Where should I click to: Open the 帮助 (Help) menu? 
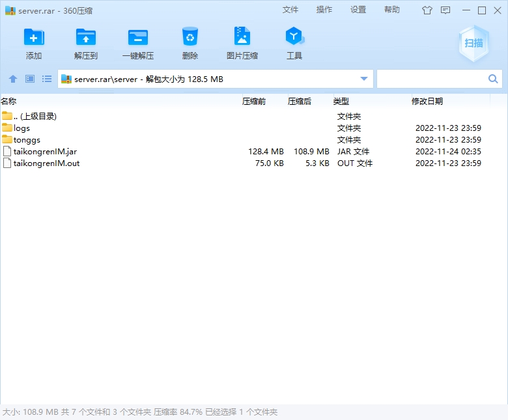(392, 10)
